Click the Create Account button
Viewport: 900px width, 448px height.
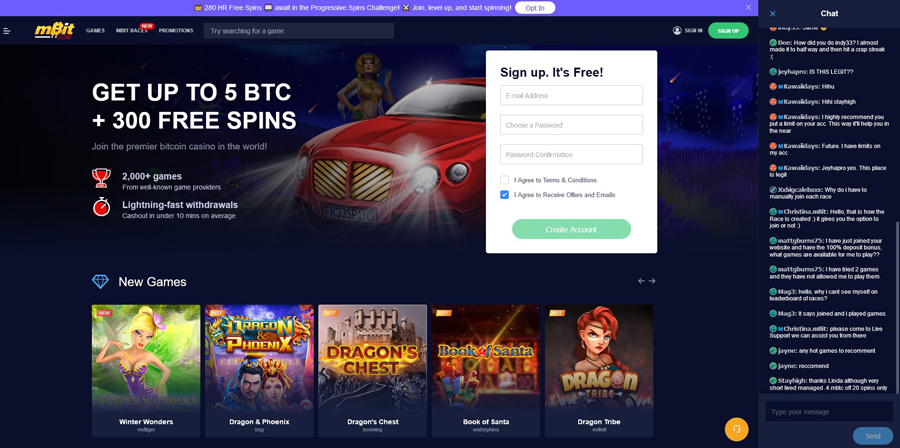[571, 229]
